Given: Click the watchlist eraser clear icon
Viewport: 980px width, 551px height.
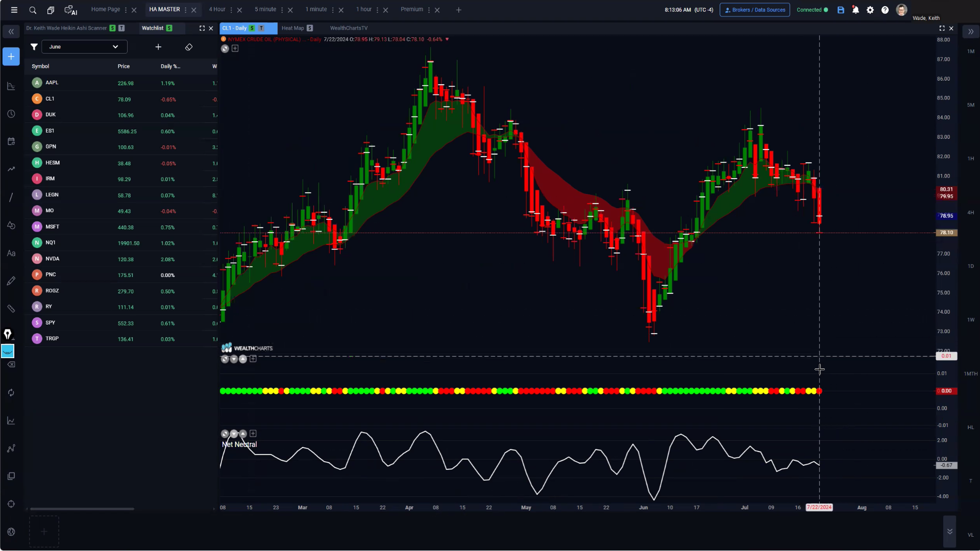Looking at the screenshot, I should [x=189, y=47].
